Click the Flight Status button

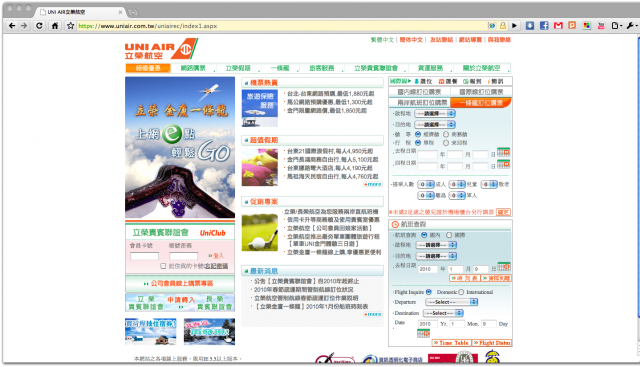492,343
